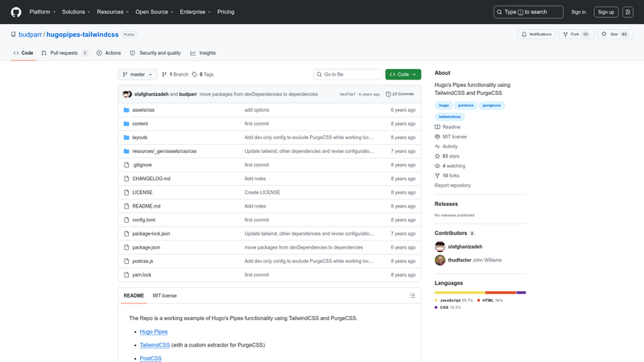Click the search magnifier in top bar

pos(499,12)
